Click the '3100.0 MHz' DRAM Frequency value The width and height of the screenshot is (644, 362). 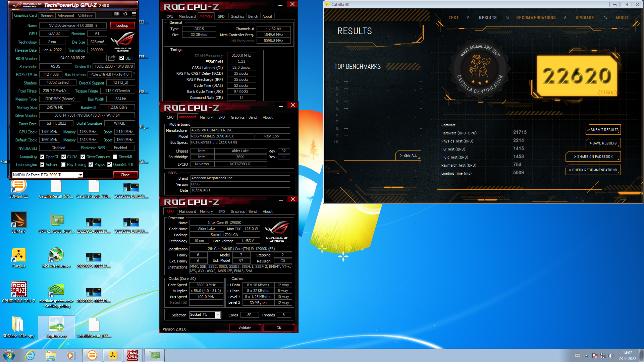tap(241, 55)
